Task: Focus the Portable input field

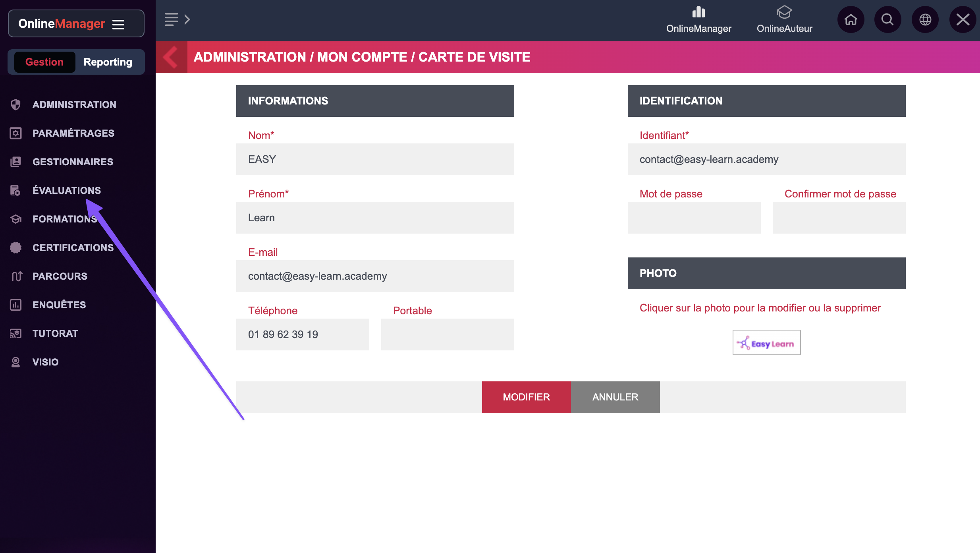Action: tap(448, 335)
